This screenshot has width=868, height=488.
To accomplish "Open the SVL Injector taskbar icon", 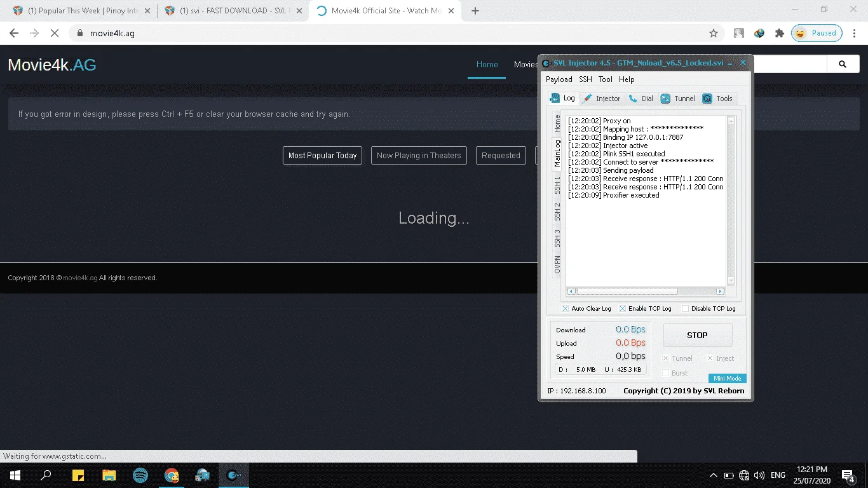I will pyautogui.click(x=234, y=475).
